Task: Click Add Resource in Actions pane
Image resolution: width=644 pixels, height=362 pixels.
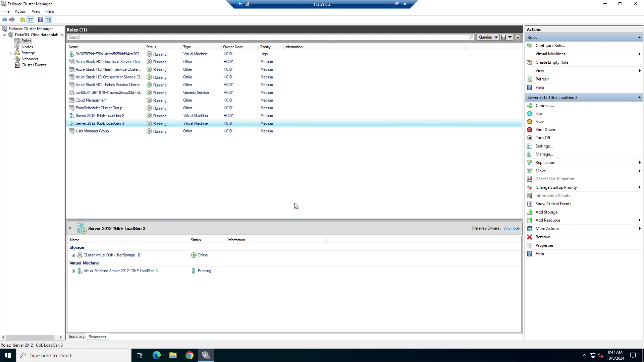Action: coord(548,220)
